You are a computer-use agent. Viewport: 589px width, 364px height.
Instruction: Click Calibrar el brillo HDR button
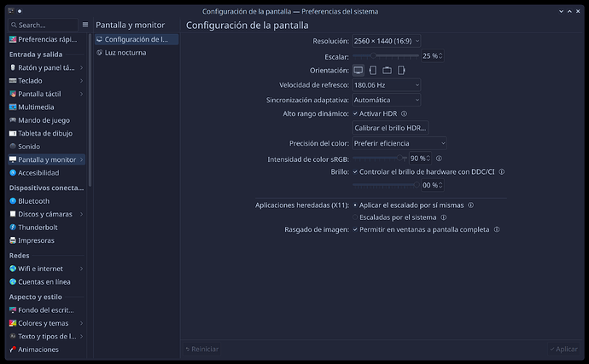390,128
